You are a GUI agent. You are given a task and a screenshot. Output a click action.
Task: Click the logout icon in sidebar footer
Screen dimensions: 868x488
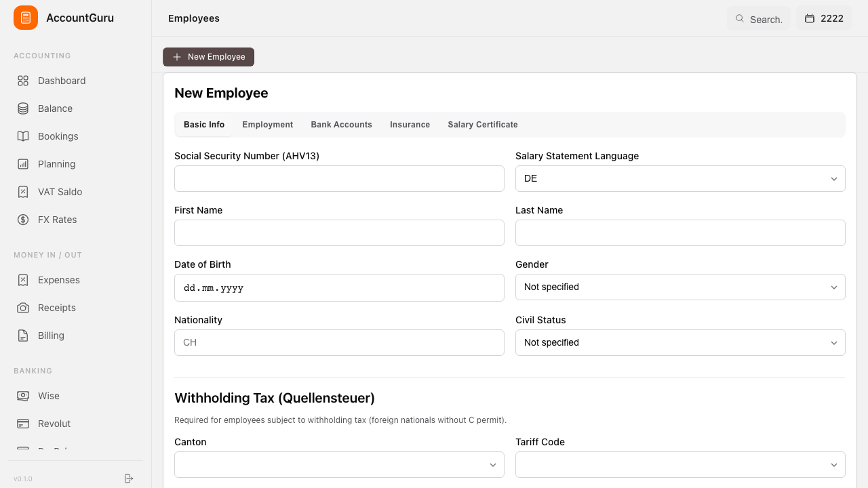129,479
